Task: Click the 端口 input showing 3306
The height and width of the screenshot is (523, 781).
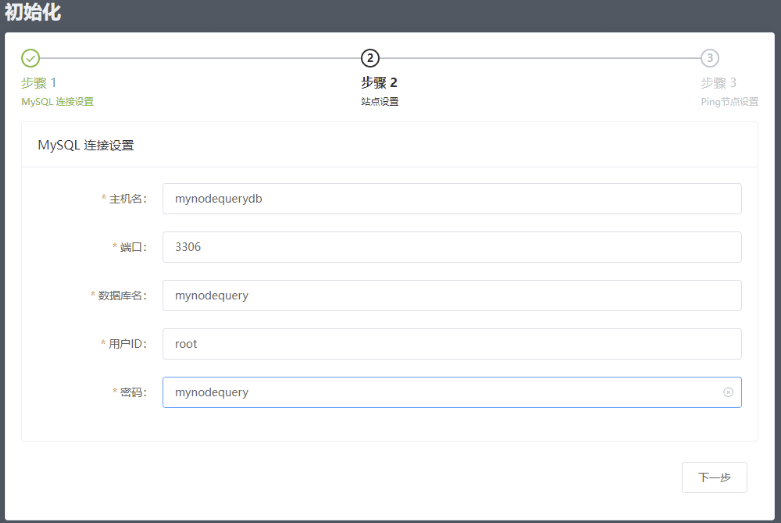Action: click(451, 247)
